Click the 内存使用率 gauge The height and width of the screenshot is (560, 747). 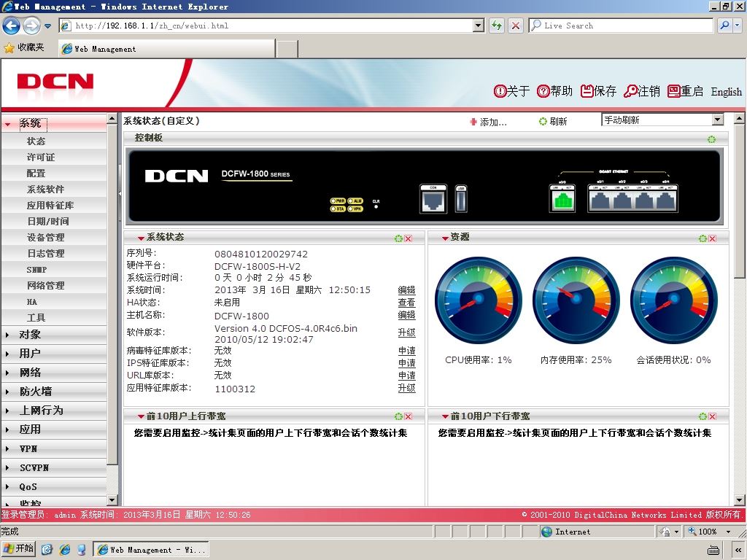(576, 300)
